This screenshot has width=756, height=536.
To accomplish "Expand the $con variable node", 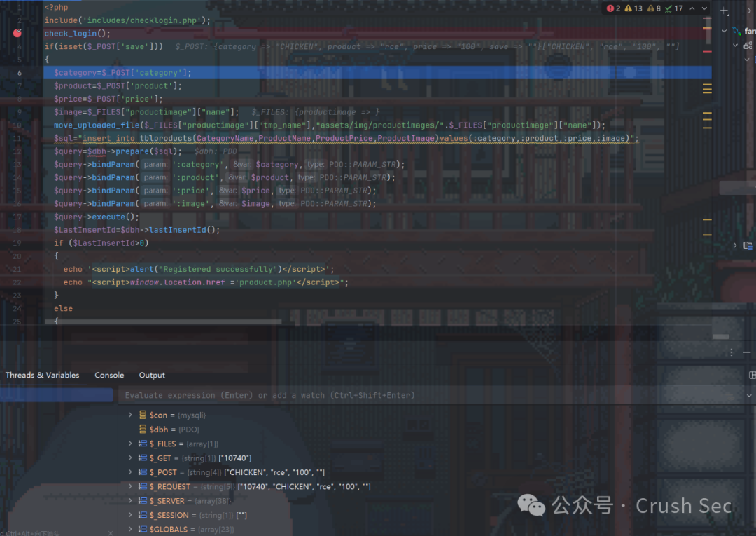I will tap(130, 415).
